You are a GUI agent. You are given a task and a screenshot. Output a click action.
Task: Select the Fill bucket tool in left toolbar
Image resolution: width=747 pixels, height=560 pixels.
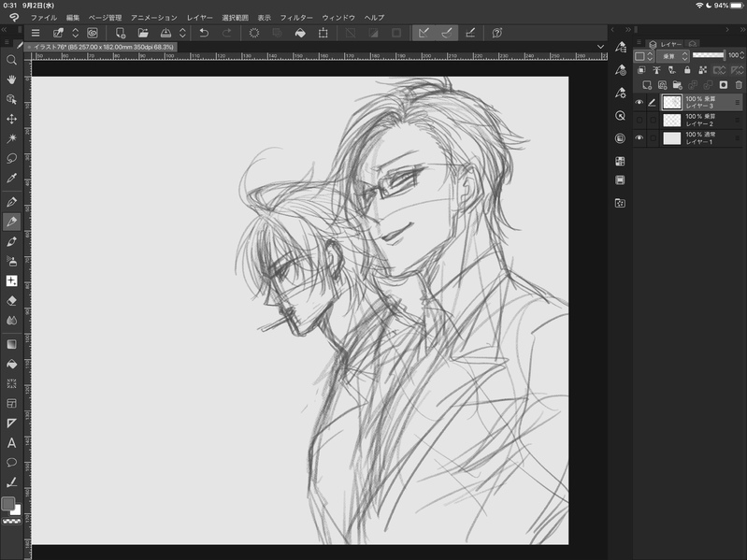tap(11, 365)
